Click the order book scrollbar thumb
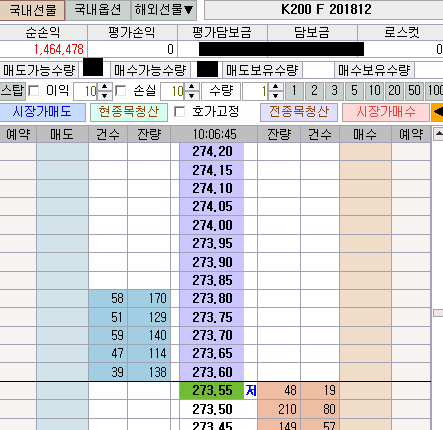 pyautogui.click(x=438, y=313)
